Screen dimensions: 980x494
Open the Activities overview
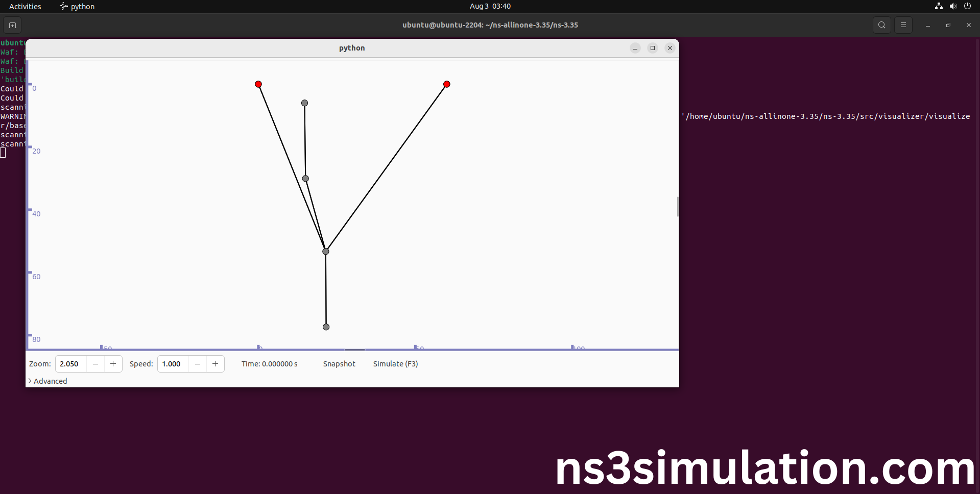pyautogui.click(x=25, y=6)
